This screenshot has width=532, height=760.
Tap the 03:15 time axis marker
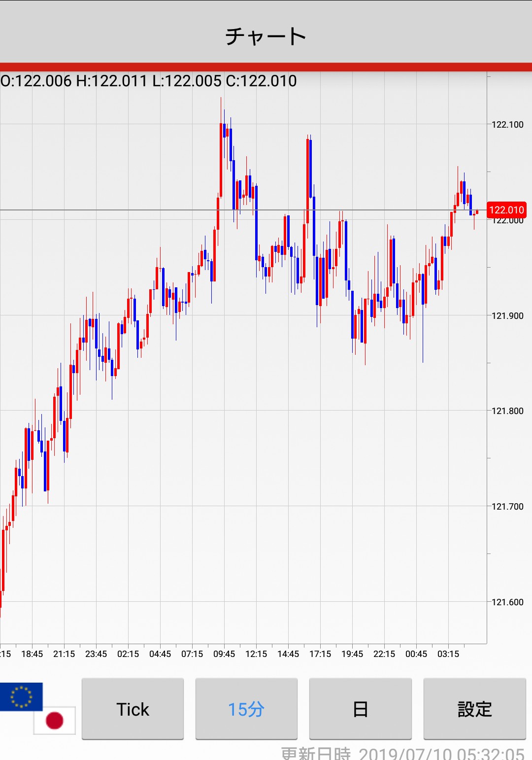click(448, 654)
